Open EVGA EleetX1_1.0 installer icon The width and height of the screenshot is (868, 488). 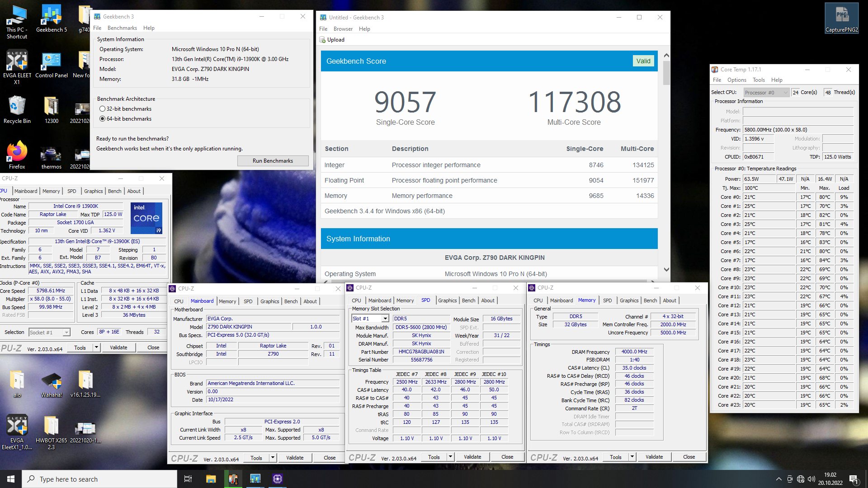tap(17, 432)
